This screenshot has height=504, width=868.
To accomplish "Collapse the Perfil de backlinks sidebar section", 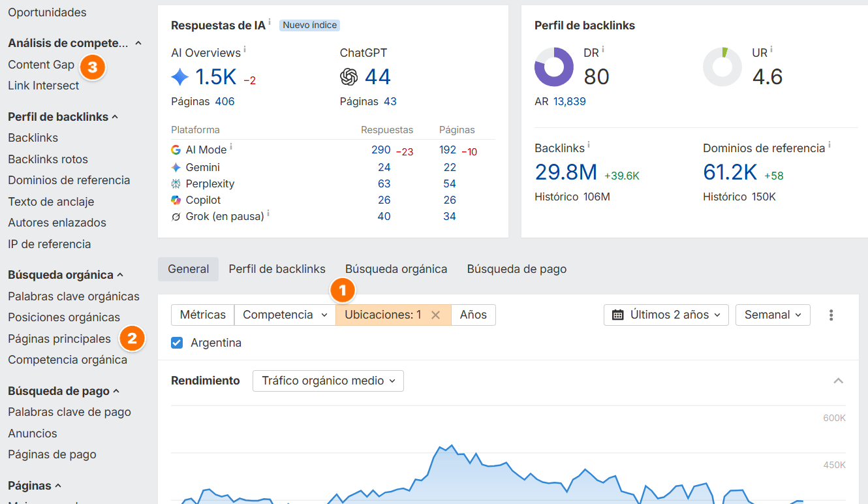I will pyautogui.click(x=115, y=117).
